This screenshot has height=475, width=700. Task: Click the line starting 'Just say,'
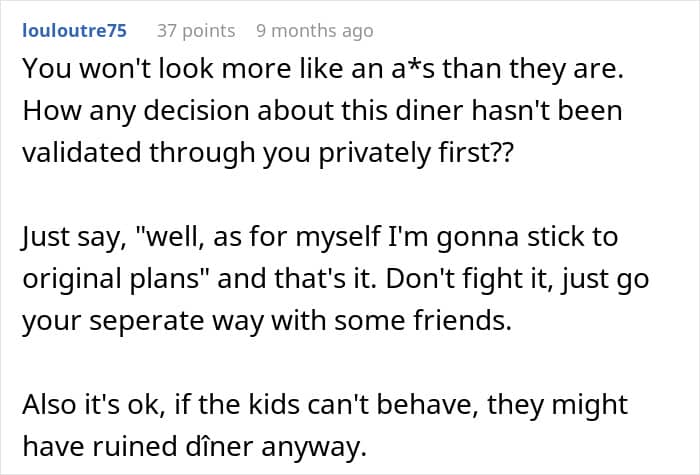point(320,237)
